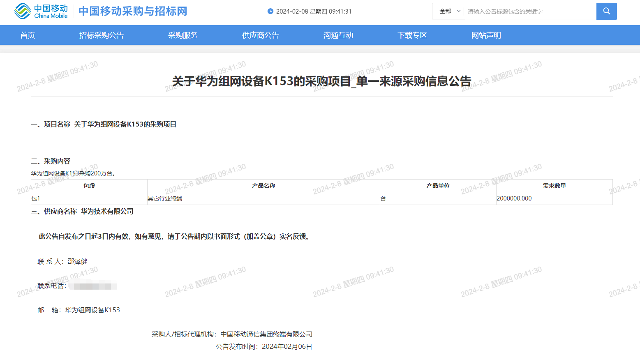Click the 其它行业终端 table cell
640x364 pixels.
point(165,198)
